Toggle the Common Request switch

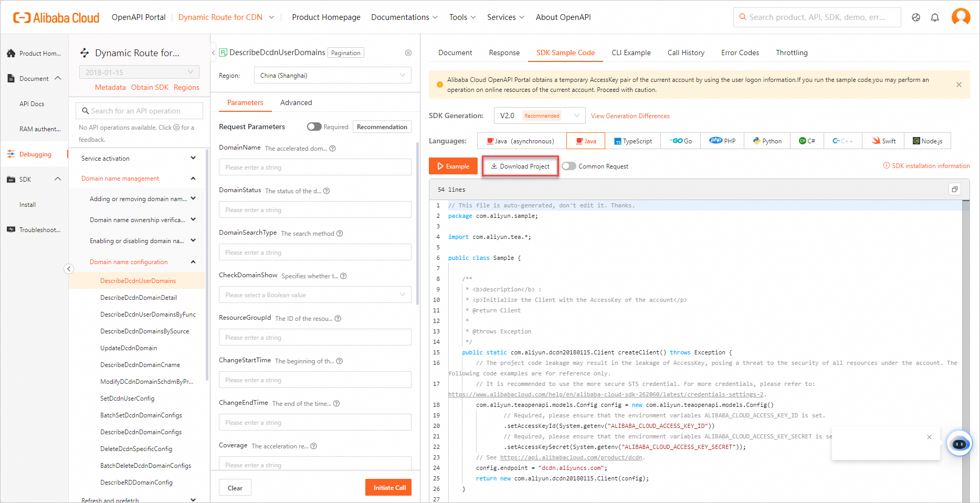coord(569,166)
